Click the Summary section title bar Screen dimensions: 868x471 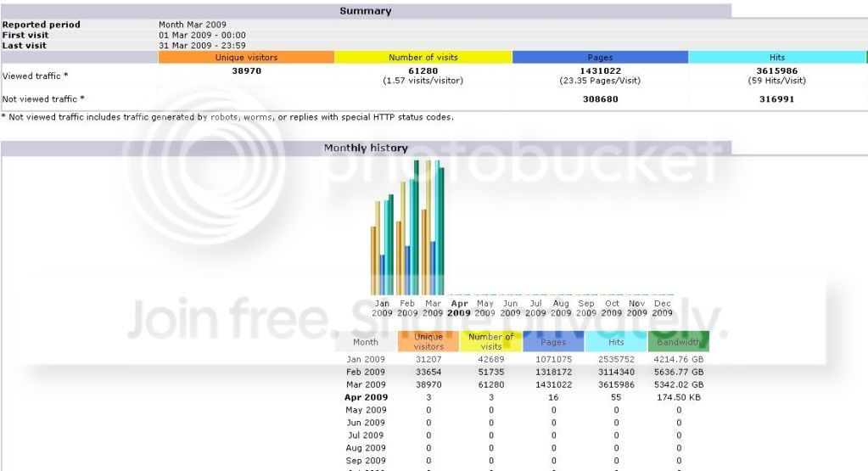click(x=366, y=11)
